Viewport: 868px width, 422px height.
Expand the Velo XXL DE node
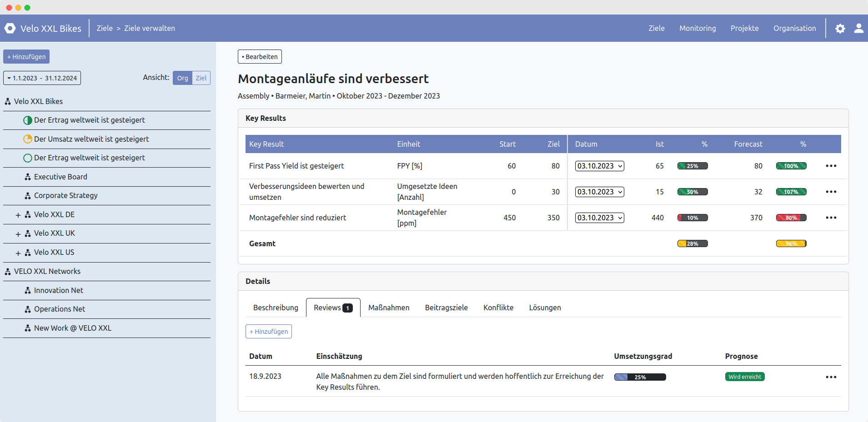[x=18, y=215]
